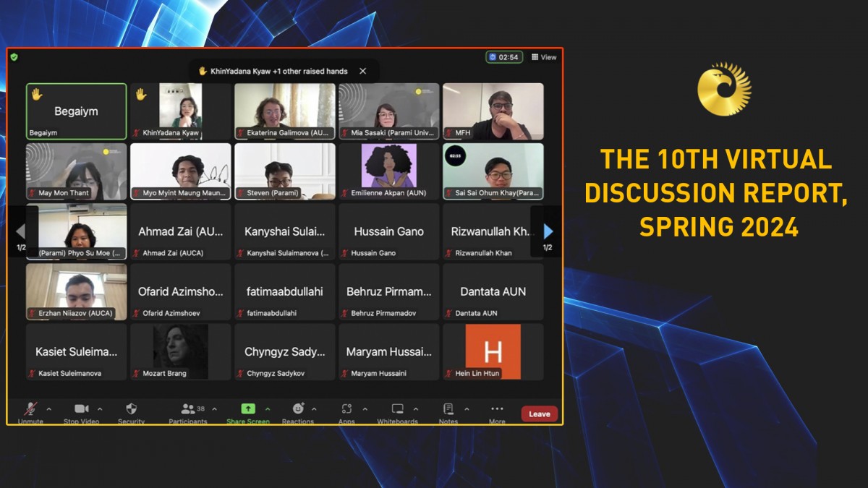Select Mozart Brang's video thumbnail

(181, 351)
